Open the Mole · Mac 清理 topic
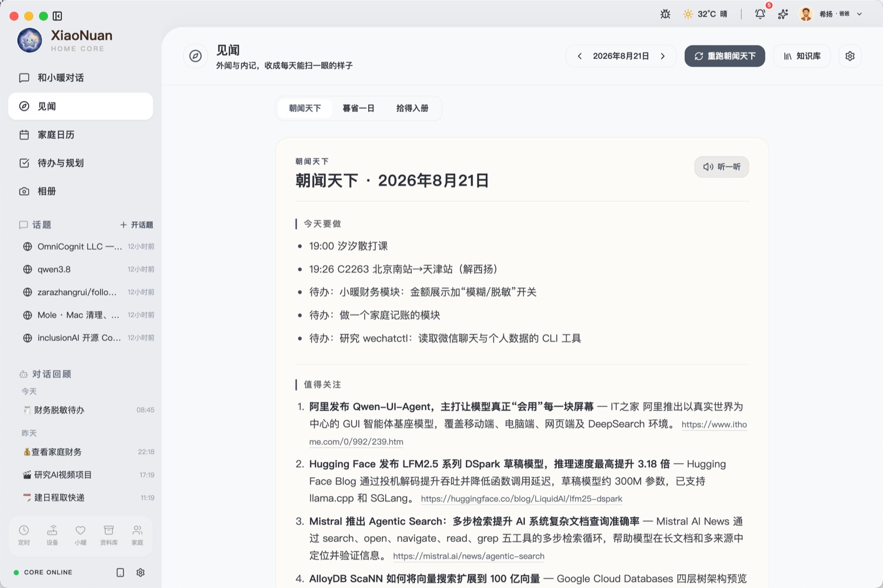The image size is (883, 588). (88, 315)
